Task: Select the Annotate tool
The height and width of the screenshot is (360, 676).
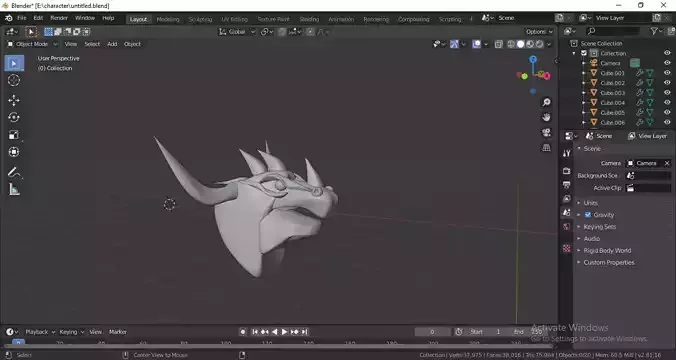Action: [14, 172]
